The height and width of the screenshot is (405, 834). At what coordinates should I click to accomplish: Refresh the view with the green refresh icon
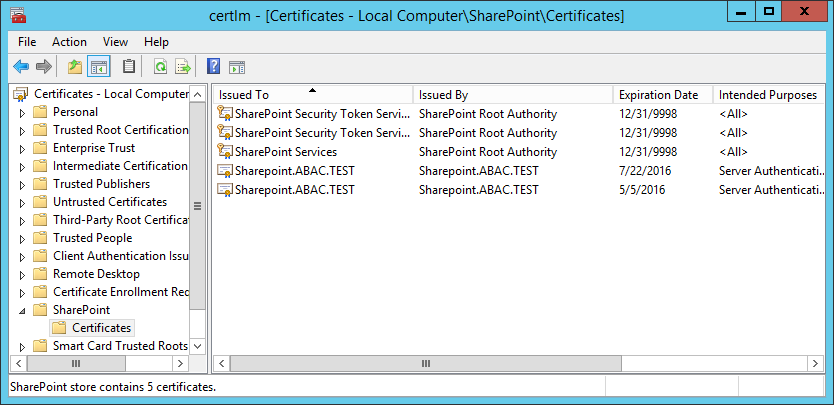pyautogui.click(x=160, y=67)
